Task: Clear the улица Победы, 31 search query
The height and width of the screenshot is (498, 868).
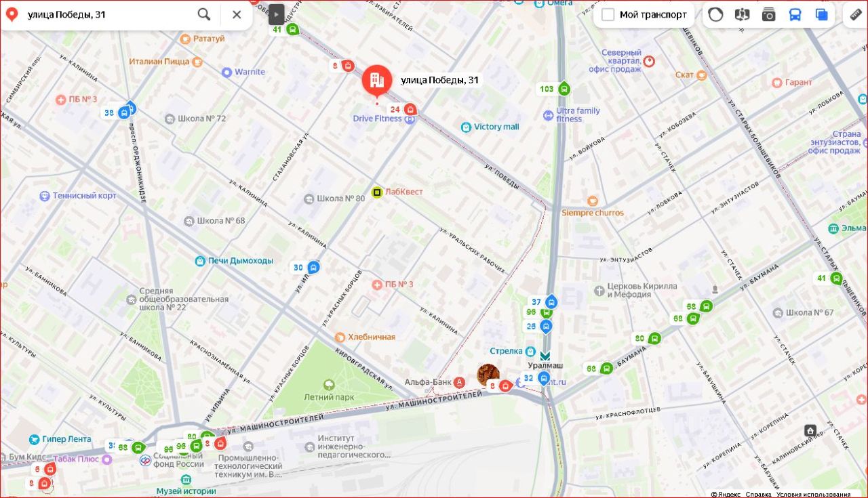Action: pos(237,14)
